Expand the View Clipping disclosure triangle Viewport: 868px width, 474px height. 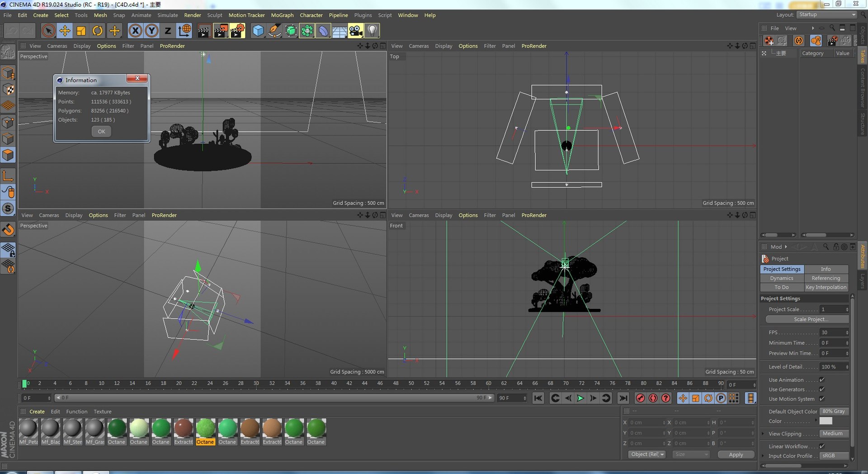click(763, 434)
